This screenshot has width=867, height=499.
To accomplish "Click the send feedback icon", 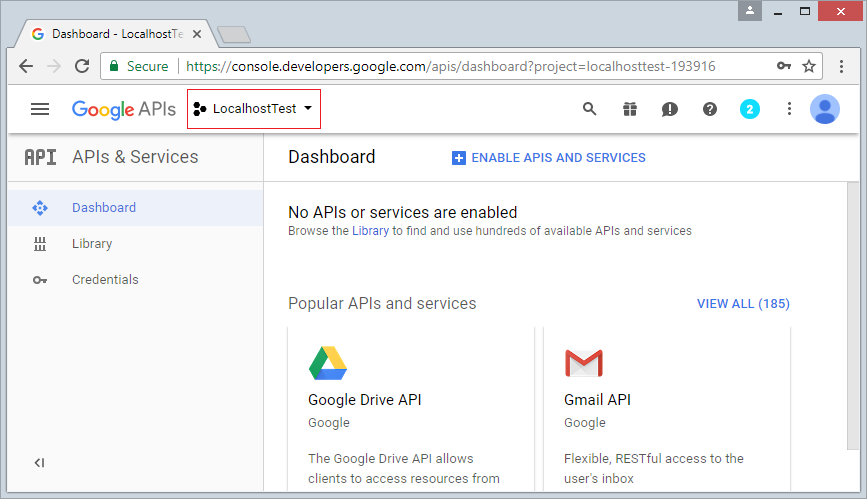I will click(x=670, y=109).
